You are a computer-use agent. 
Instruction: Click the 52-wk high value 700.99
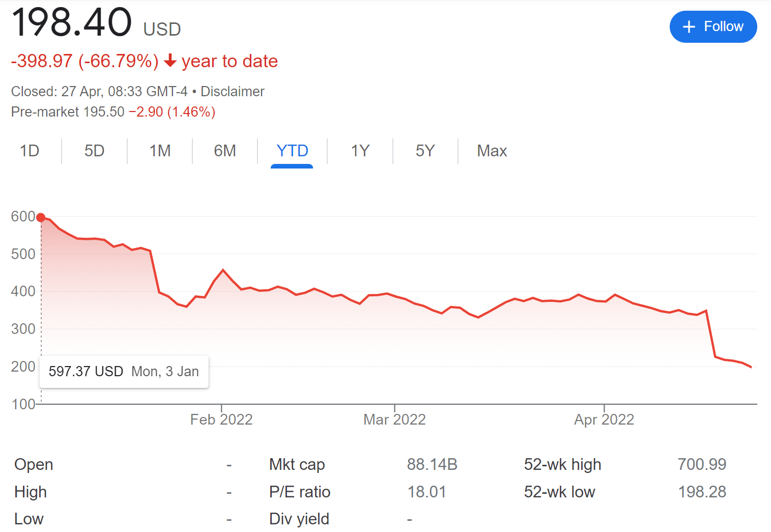point(702,464)
